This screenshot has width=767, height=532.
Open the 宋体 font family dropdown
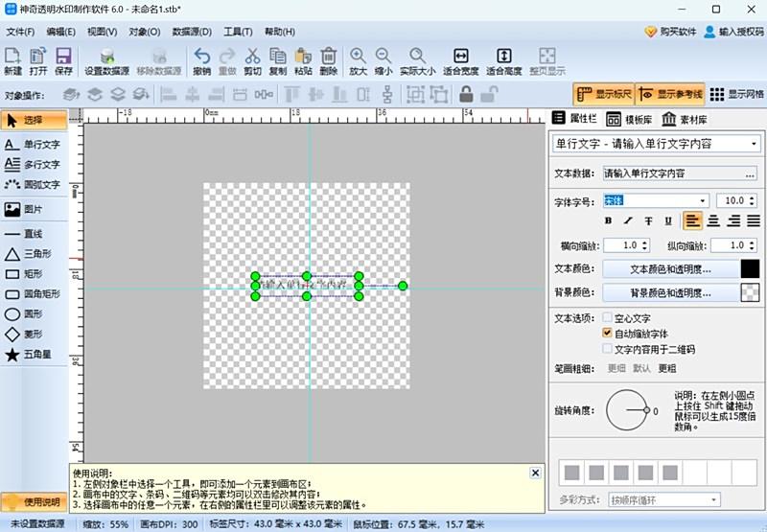click(x=703, y=200)
